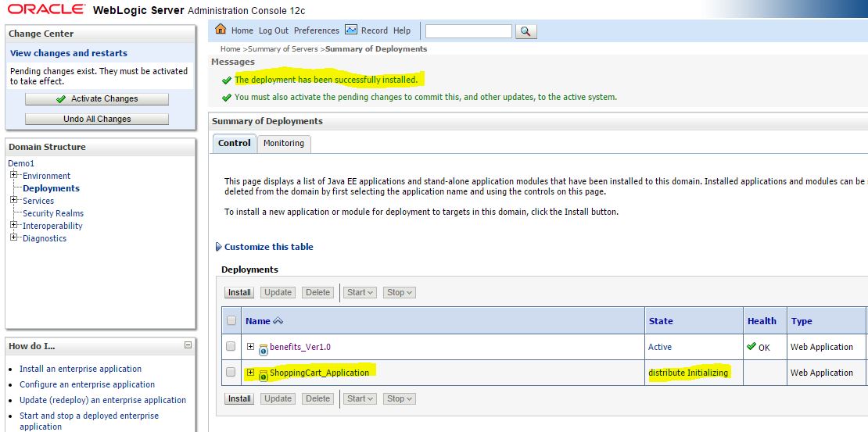The width and height of the screenshot is (868, 432).
Task: Open the ShoppingCart_Application deployment link
Action: point(319,373)
